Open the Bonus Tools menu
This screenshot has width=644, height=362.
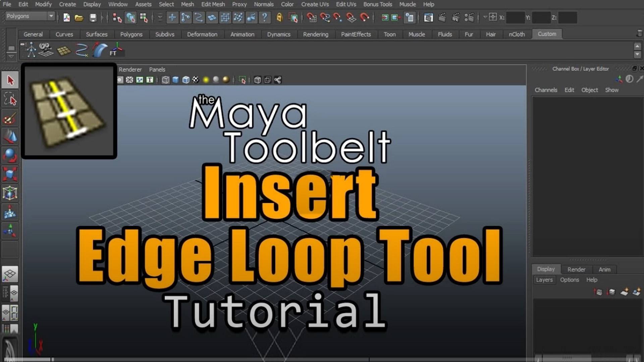click(x=378, y=4)
